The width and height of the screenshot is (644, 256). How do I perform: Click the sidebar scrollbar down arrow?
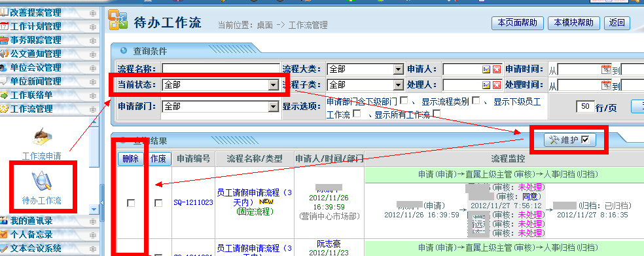[x=94, y=209]
